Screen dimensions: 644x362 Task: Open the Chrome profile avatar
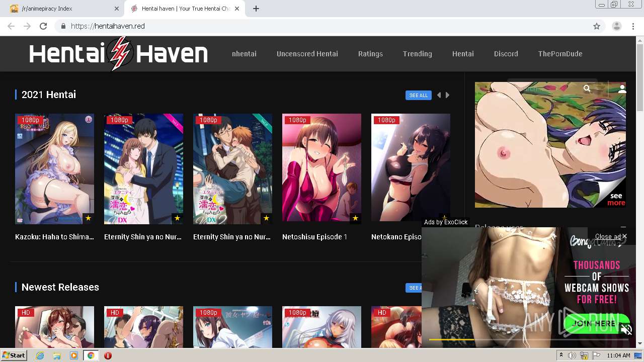coord(617,26)
